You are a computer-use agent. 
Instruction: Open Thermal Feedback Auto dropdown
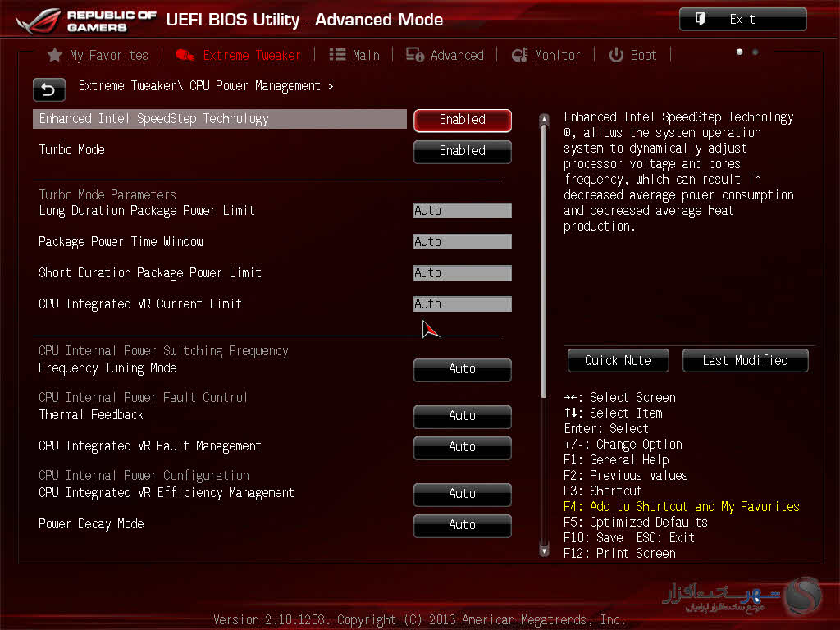click(462, 416)
